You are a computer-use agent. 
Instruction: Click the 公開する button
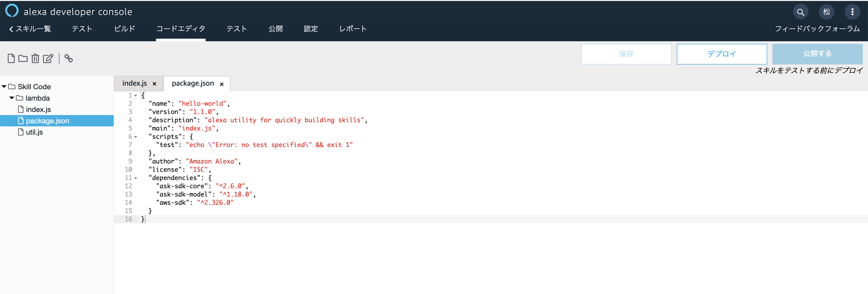[x=817, y=54]
